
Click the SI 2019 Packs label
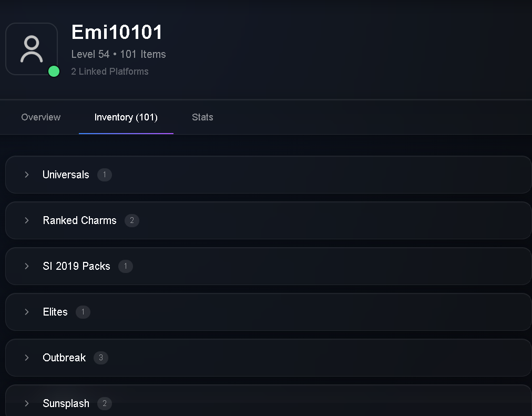pyautogui.click(x=76, y=266)
